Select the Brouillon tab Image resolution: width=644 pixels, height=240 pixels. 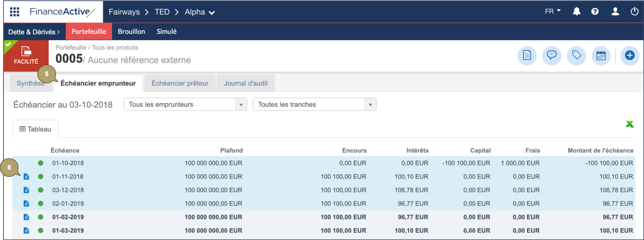coord(131,31)
